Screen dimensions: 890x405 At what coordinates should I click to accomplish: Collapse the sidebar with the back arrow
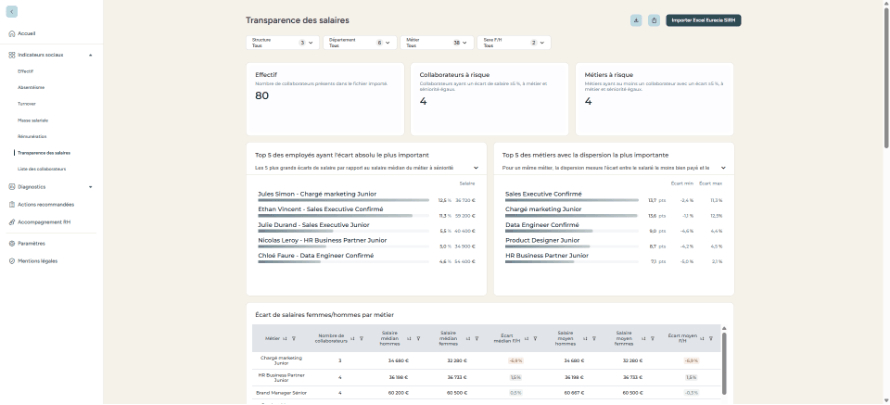[11, 12]
